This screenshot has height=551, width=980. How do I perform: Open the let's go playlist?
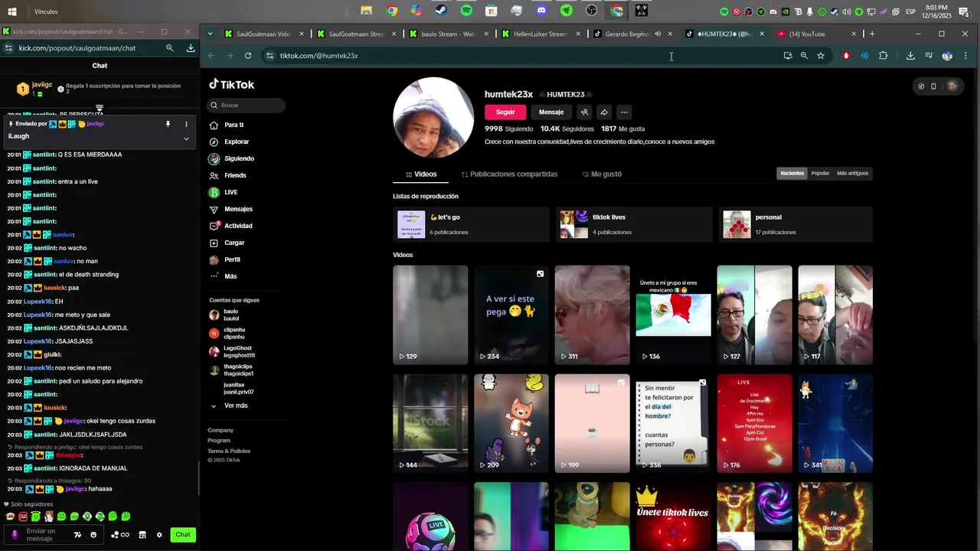(x=471, y=224)
